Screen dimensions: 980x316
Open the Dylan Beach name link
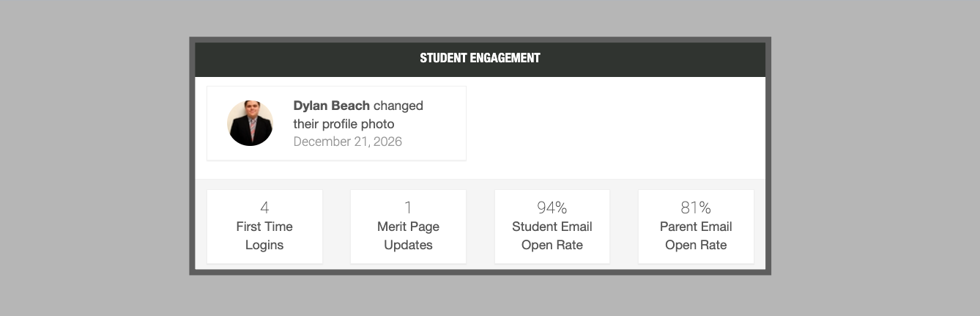[331, 106]
